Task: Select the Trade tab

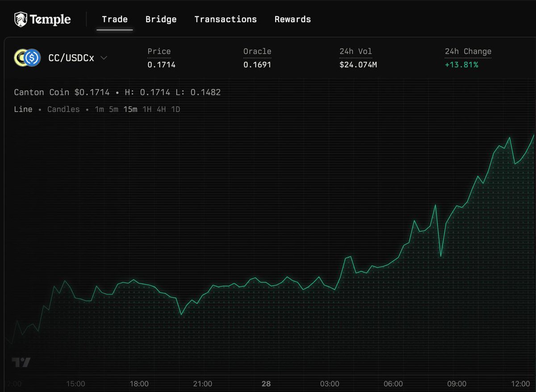Action: [114, 19]
